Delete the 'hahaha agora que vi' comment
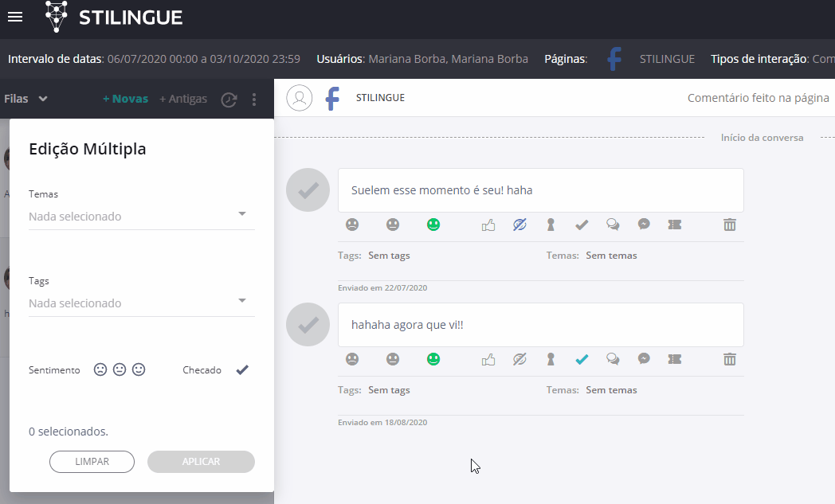Image resolution: width=835 pixels, height=504 pixels. (x=730, y=359)
